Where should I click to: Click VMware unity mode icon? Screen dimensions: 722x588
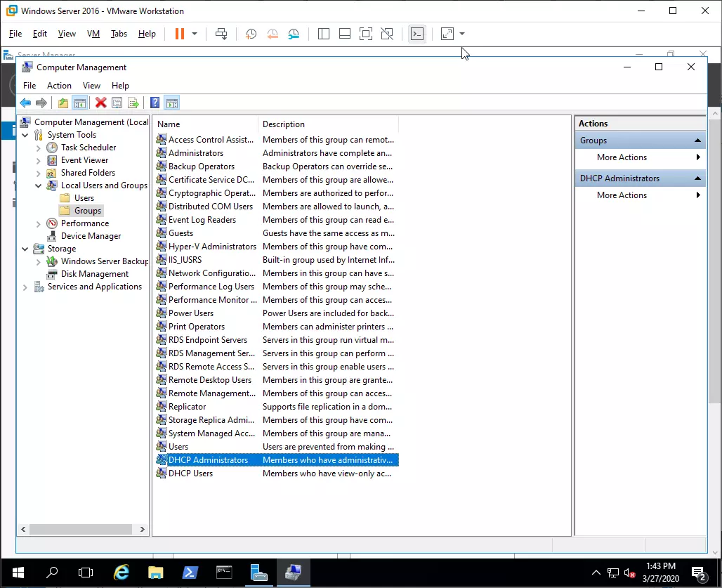(x=387, y=34)
